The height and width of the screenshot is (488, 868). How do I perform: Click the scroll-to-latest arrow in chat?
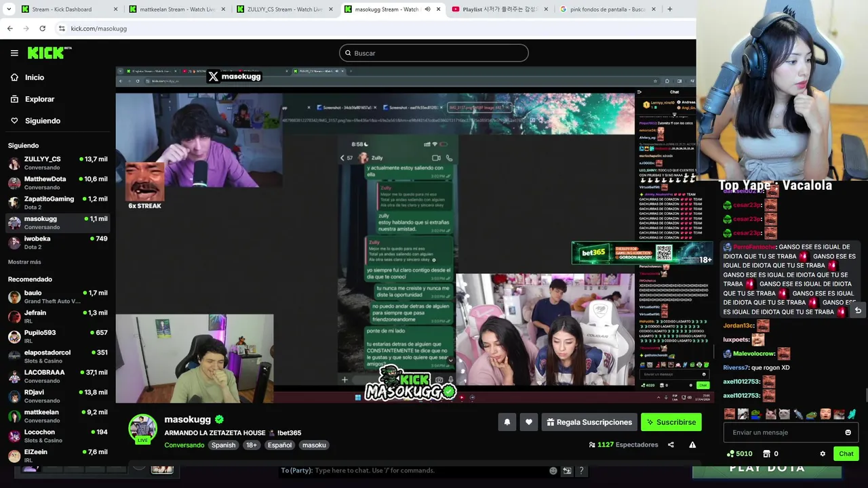pos(858,310)
